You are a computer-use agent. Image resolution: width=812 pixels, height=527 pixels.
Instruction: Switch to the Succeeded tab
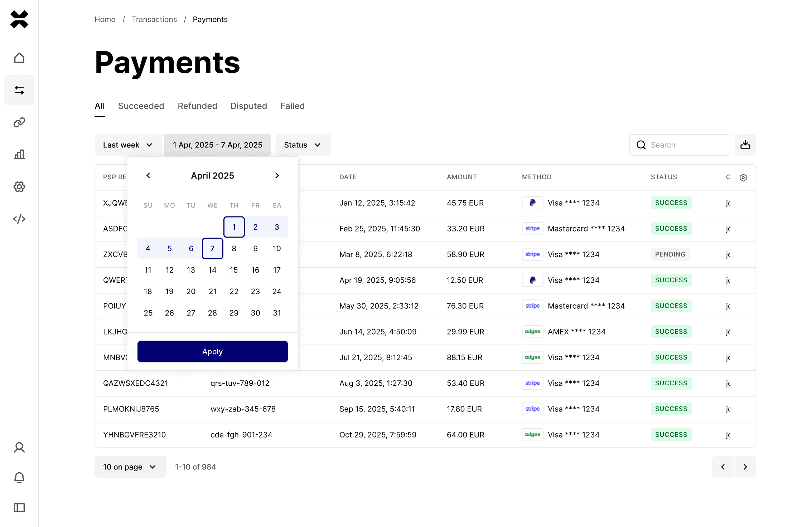tap(141, 106)
